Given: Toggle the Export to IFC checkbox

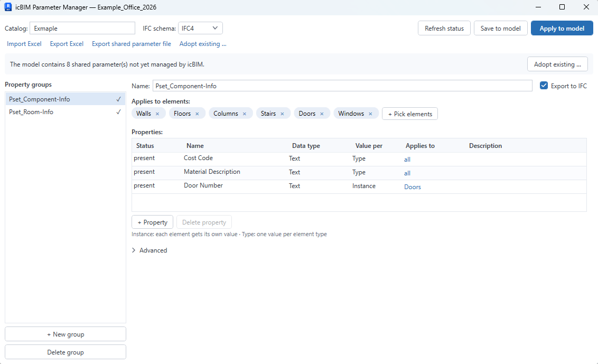Looking at the screenshot, I should point(544,86).
